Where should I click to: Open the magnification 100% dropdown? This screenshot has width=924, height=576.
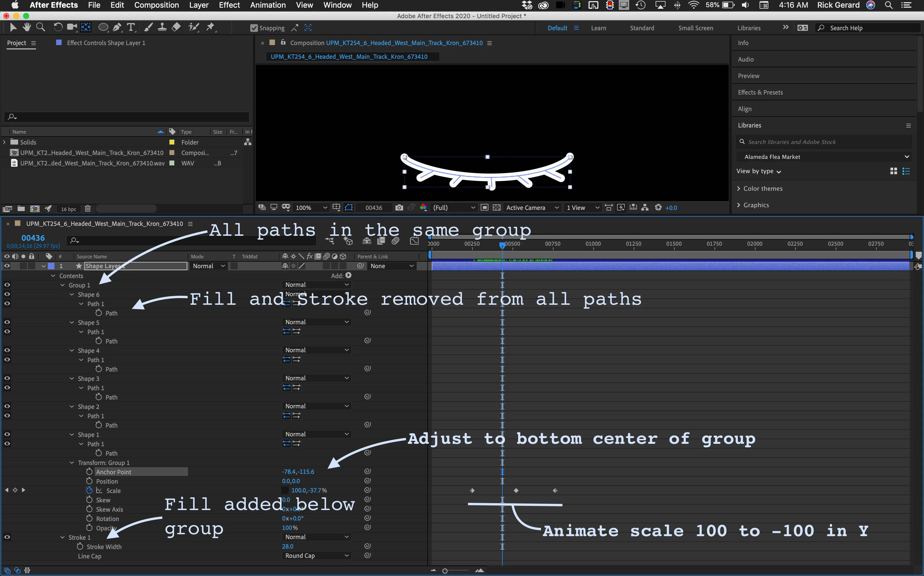pos(311,208)
